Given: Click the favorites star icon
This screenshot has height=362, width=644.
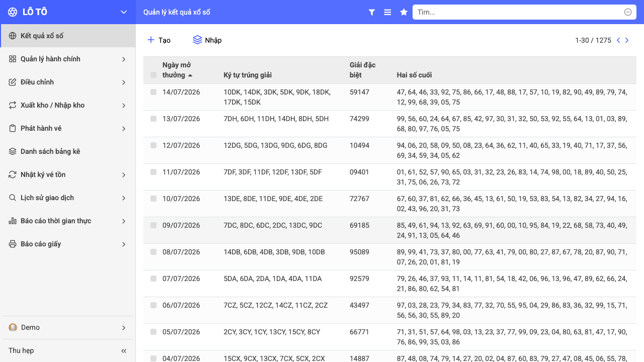Looking at the screenshot, I should point(404,12).
